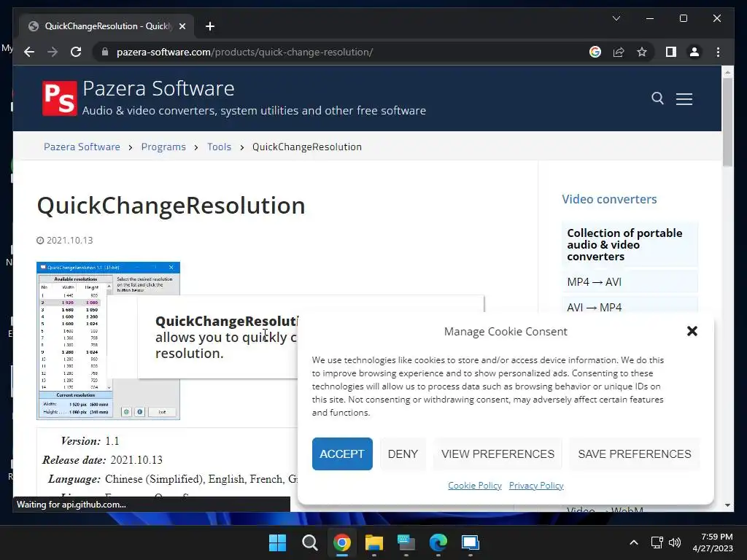Select the QuickChangeResolution browser tab
747x560 pixels.
[107, 26]
